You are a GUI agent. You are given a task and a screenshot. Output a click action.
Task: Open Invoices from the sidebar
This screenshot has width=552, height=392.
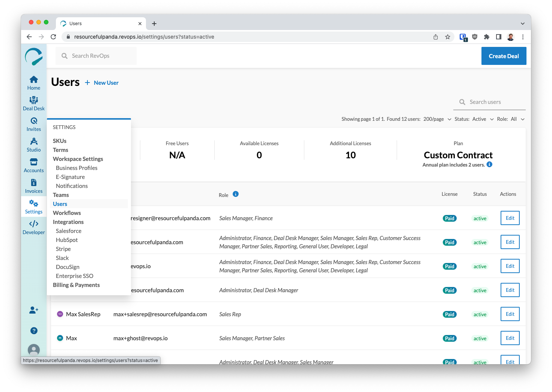click(34, 186)
